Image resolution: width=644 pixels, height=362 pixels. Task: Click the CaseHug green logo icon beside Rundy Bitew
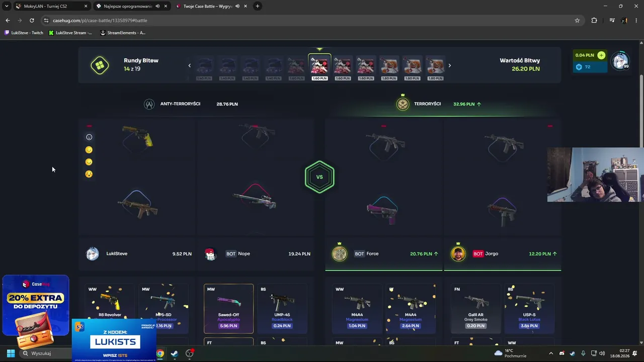pyautogui.click(x=100, y=65)
